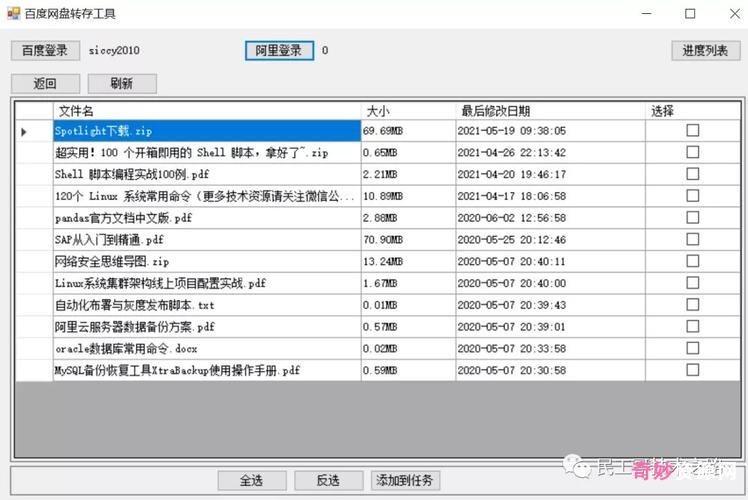Screen dimensions: 748x500
Task: Check the box for 自动化布署与灰度发布脚本.txt
Action: click(x=693, y=305)
